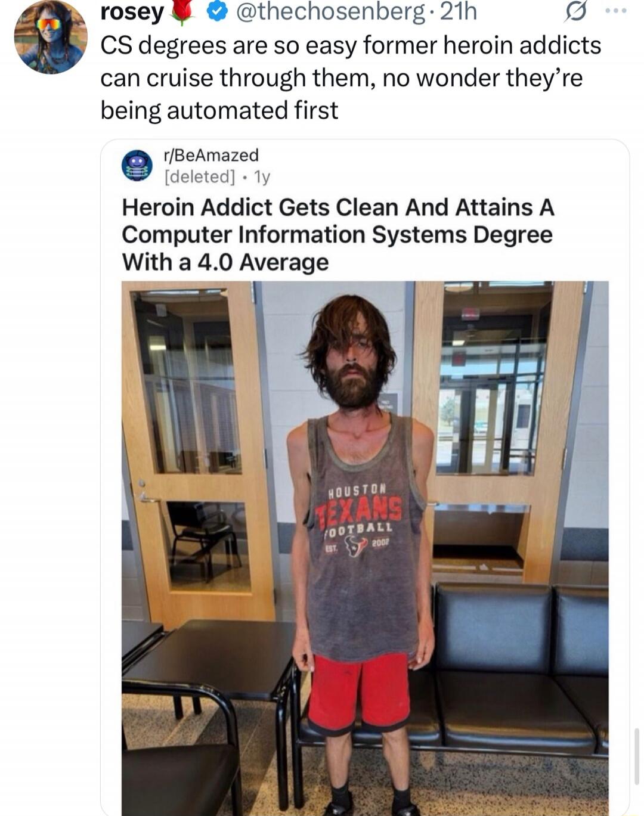The width and height of the screenshot is (644, 816).
Task: Click the scrollbar handle on right edge
Action: pyautogui.click(x=637, y=756)
